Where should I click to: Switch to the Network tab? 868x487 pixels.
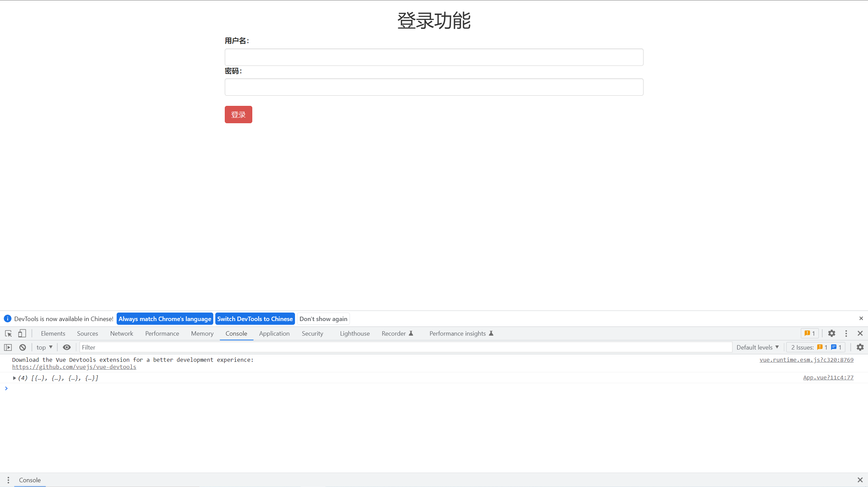tap(121, 334)
